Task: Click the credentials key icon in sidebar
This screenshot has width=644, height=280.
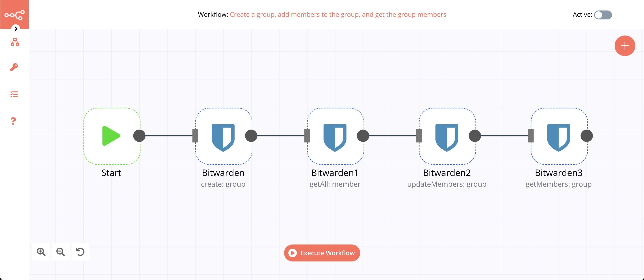Action: point(14,67)
